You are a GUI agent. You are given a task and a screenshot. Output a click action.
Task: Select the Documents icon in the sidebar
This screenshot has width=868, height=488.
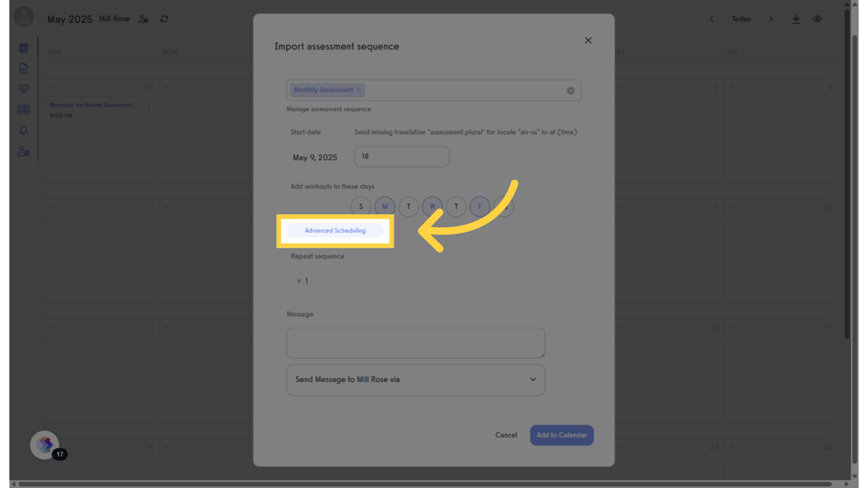[24, 68]
